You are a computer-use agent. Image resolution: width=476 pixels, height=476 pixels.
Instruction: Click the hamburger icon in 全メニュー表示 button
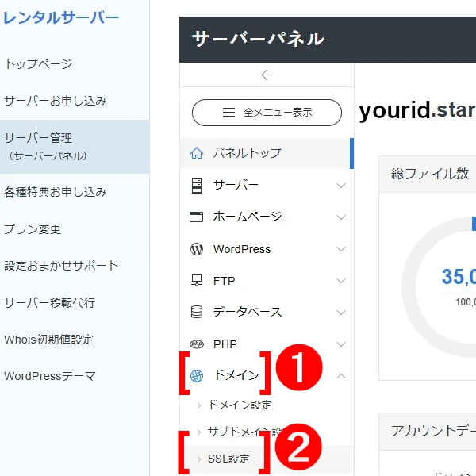[x=228, y=113]
